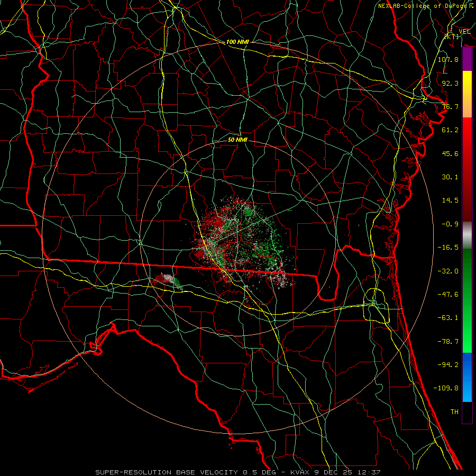Select the -109.8 legend value

tap(446, 388)
